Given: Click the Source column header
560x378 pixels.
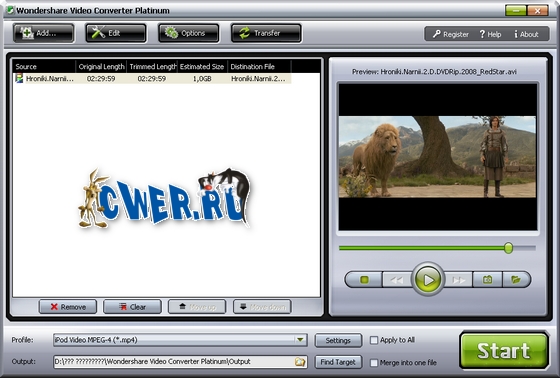Looking at the screenshot, I should coord(44,67).
